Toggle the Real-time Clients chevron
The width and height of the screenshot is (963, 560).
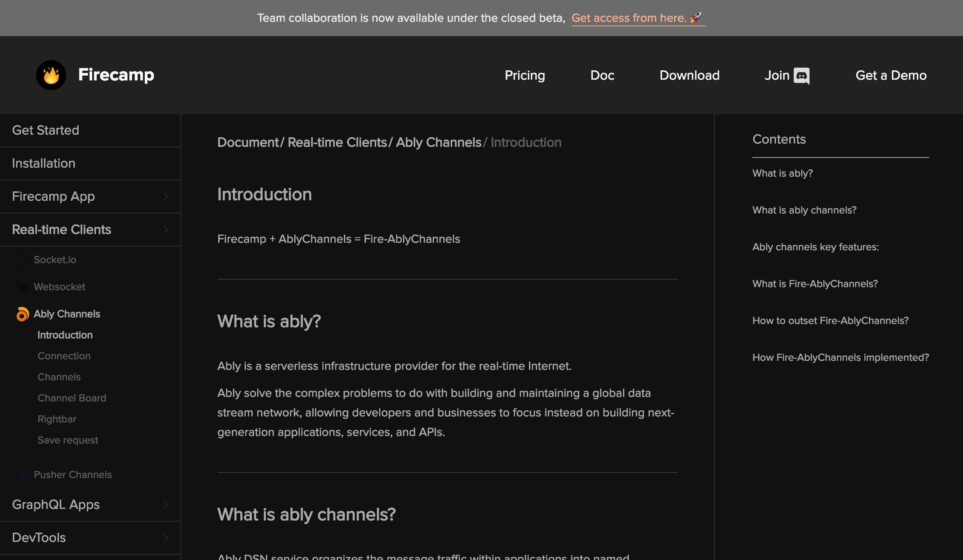pos(166,230)
